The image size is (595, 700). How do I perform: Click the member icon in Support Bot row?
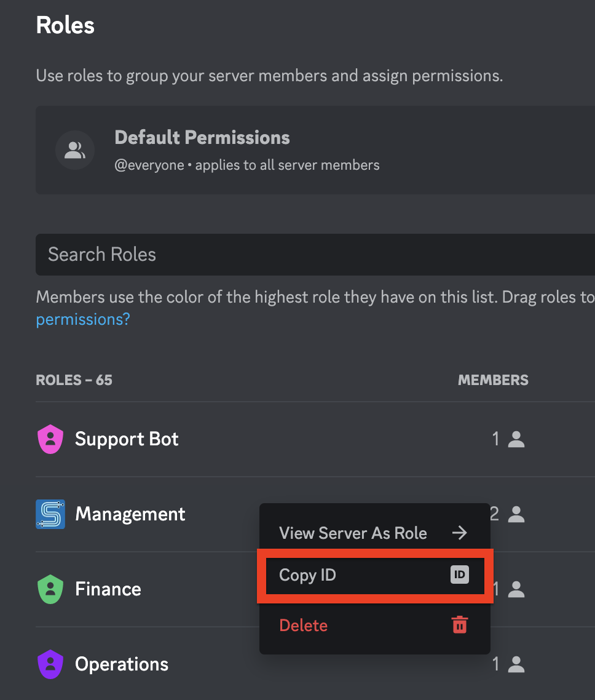click(x=516, y=439)
